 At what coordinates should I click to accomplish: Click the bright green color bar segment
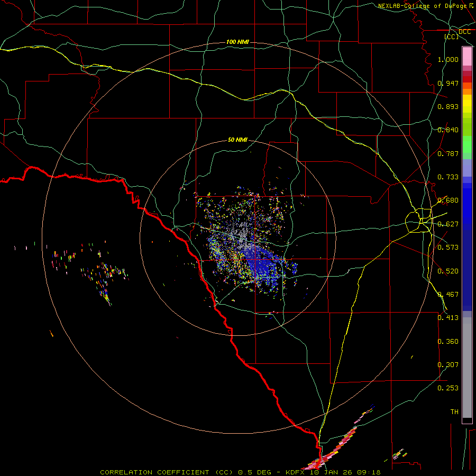(x=467, y=144)
